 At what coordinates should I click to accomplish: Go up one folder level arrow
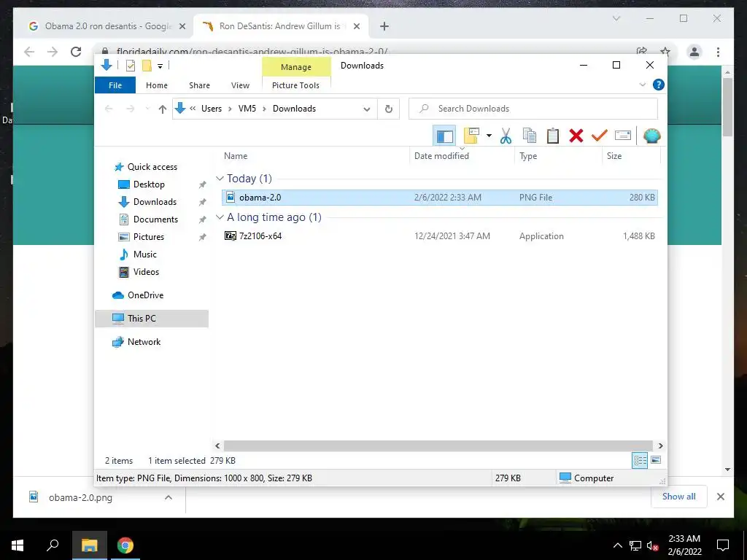pyautogui.click(x=163, y=109)
